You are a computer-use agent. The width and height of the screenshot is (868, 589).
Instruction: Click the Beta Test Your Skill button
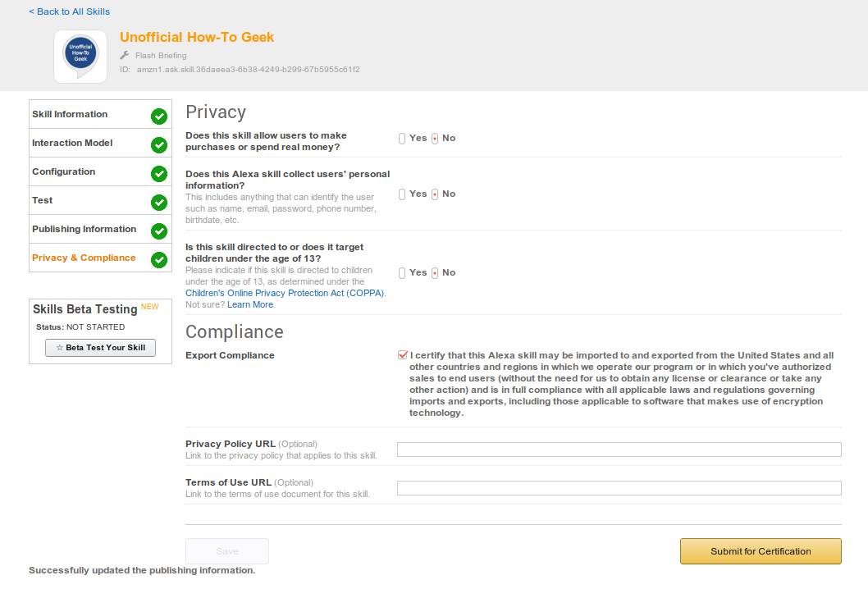point(100,348)
